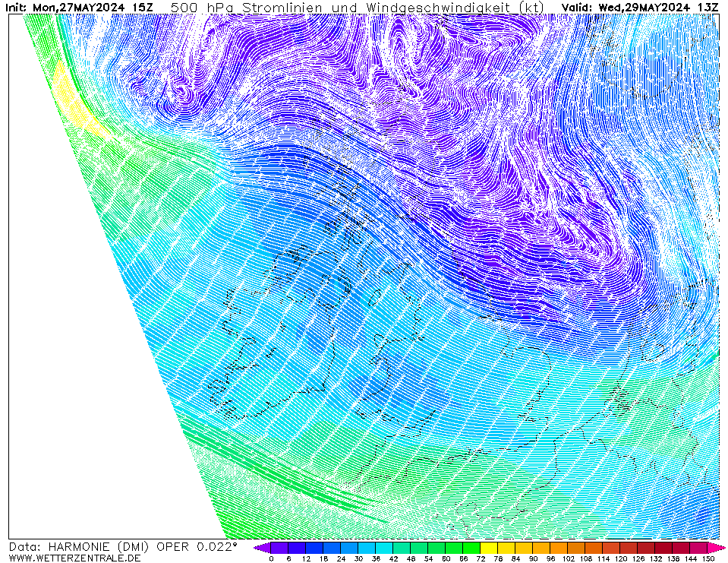
Task: Pick the 138–144 kt legend swatch
Action: (682, 548)
